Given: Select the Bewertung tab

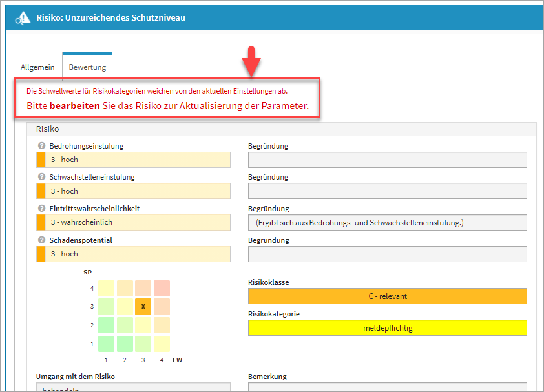Looking at the screenshot, I should [x=87, y=68].
